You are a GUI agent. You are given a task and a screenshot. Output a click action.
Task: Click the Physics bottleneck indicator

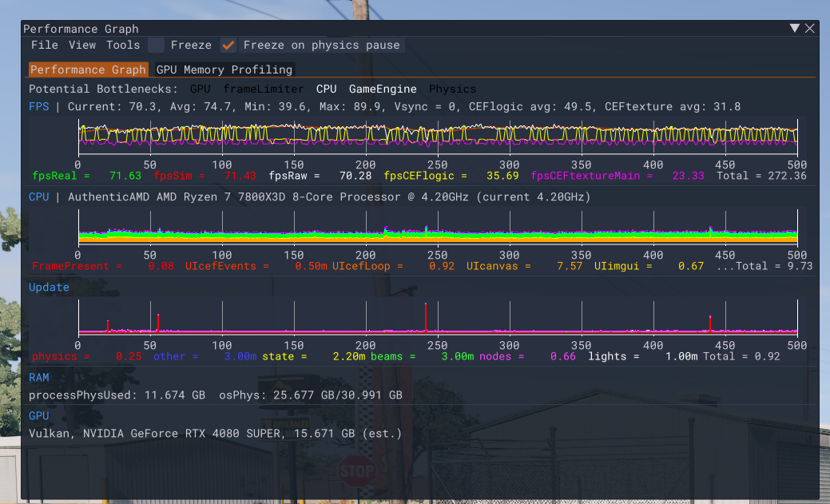click(x=453, y=89)
